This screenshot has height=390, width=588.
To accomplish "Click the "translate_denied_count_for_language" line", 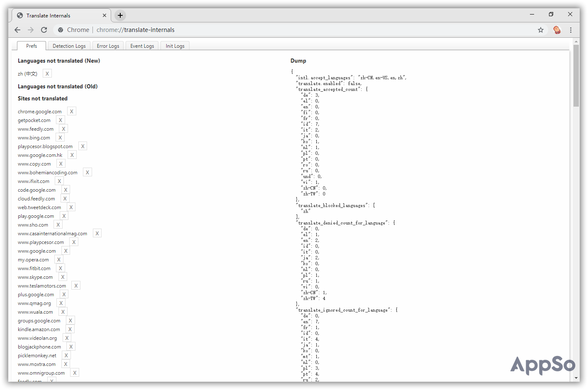I will click(345, 223).
